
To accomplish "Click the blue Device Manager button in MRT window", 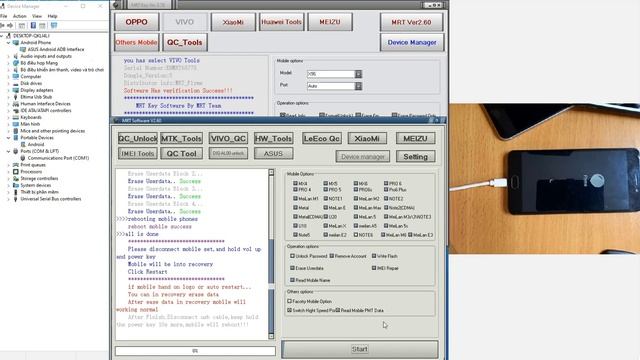I will click(411, 42).
